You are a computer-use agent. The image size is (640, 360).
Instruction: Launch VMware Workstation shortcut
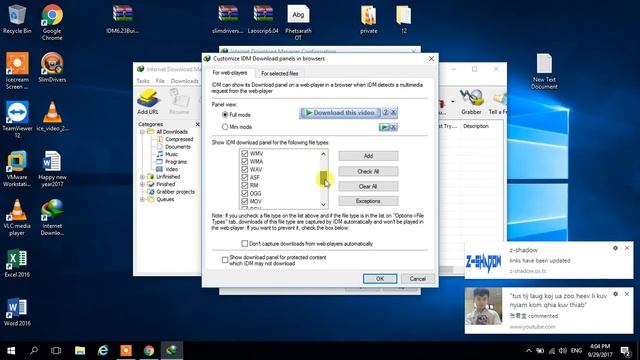click(17, 168)
